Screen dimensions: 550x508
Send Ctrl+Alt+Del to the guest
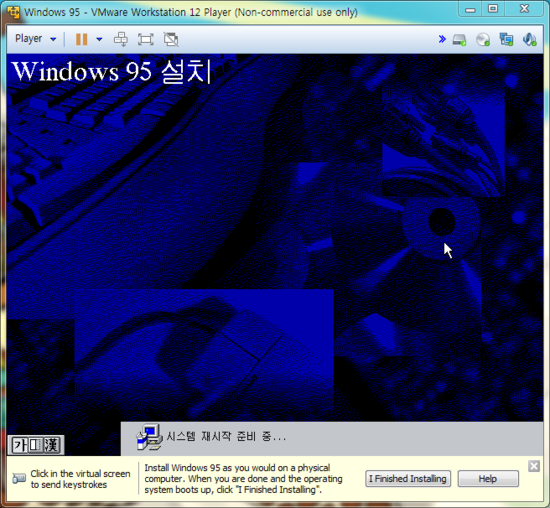[121, 39]
